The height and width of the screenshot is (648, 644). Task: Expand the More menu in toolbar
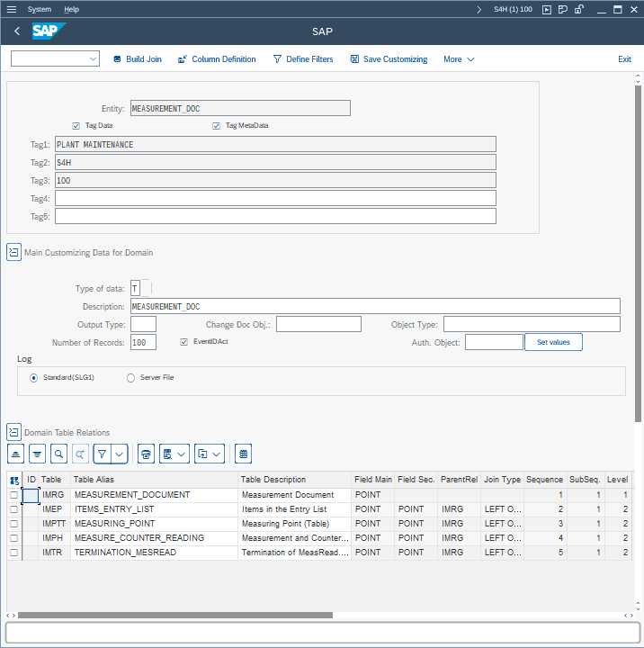tap(459, 59)
